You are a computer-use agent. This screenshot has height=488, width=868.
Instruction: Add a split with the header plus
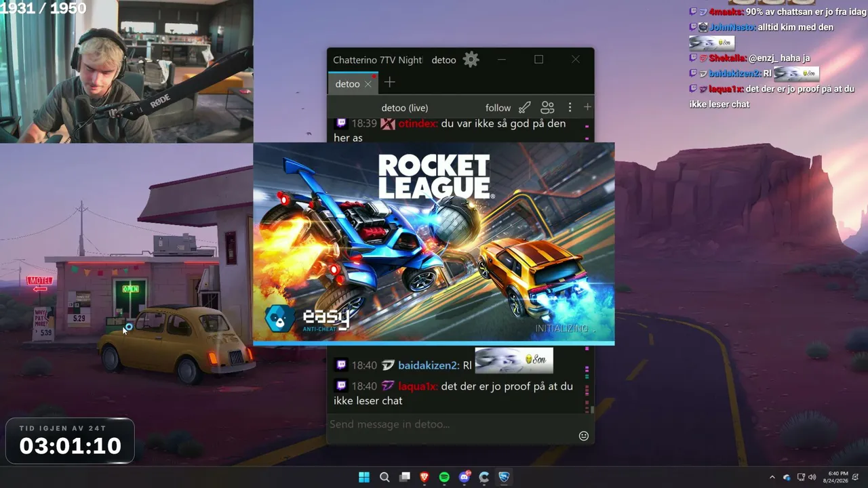pos(587,107)
